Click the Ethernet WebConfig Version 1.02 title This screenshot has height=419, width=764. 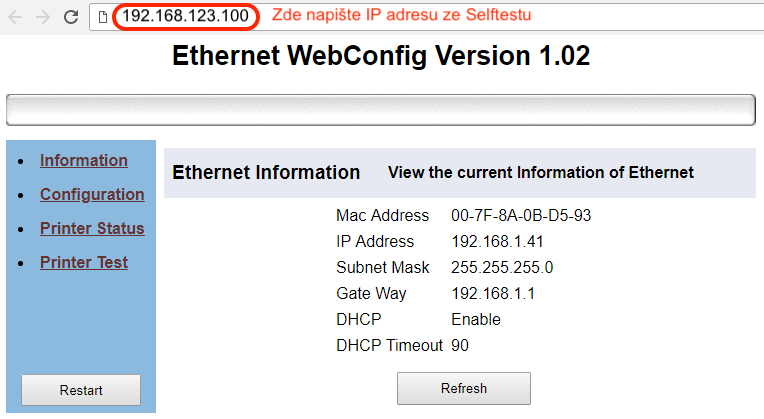click(x=381, y=56)
